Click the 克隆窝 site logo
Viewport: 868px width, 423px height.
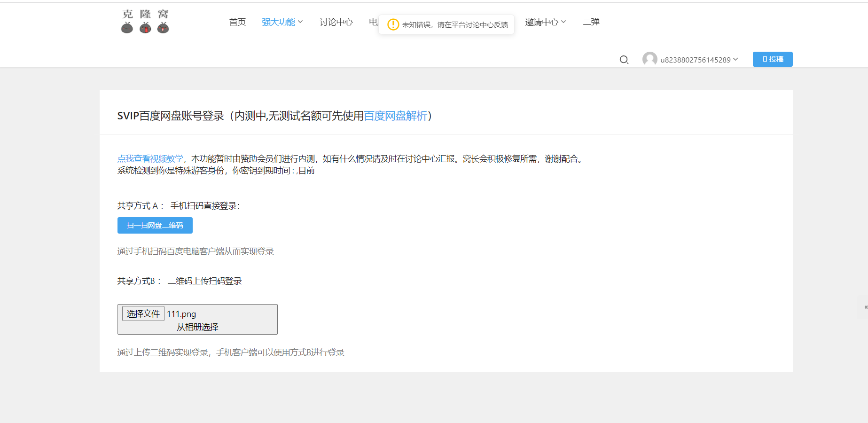[x=145, y=22]
